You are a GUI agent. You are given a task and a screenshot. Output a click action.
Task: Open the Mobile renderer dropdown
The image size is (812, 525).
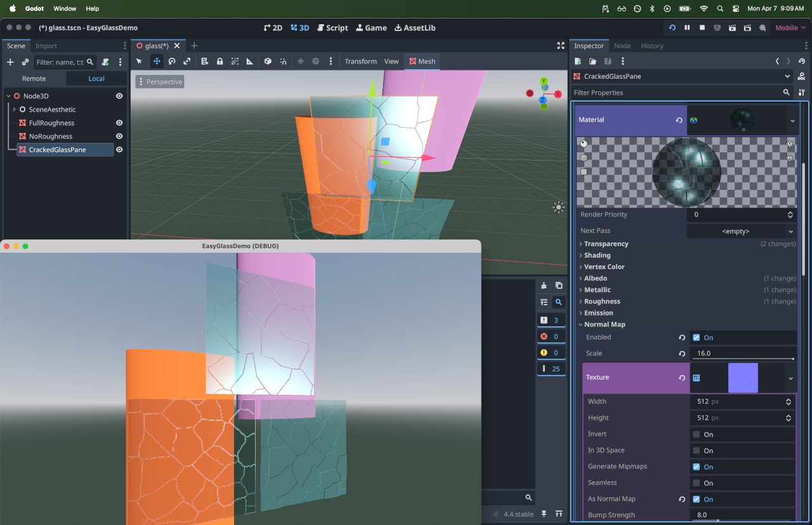coord(790,28)
